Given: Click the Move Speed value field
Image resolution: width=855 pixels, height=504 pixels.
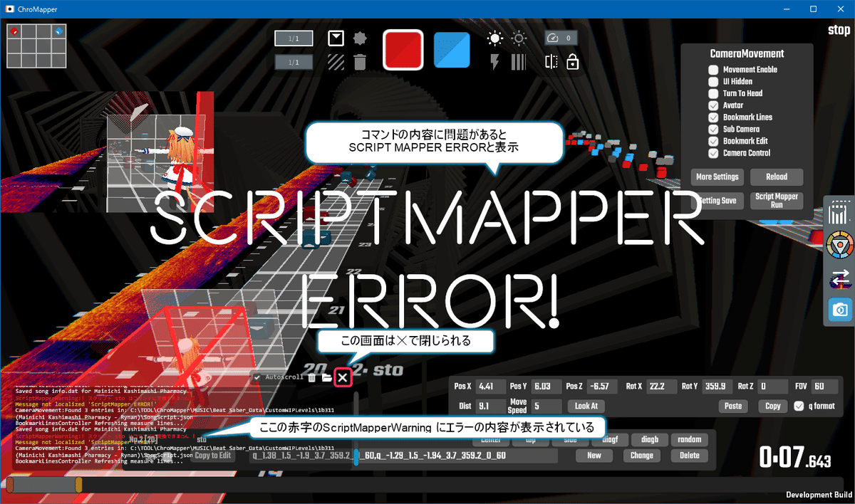Looking at the screenshot, I should pyautogui.click(x=546, y=406).
